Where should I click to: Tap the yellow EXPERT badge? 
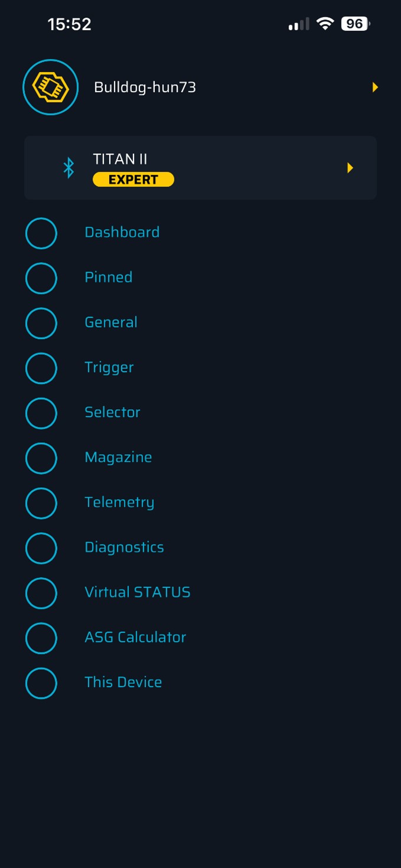(x=133, y=180)
